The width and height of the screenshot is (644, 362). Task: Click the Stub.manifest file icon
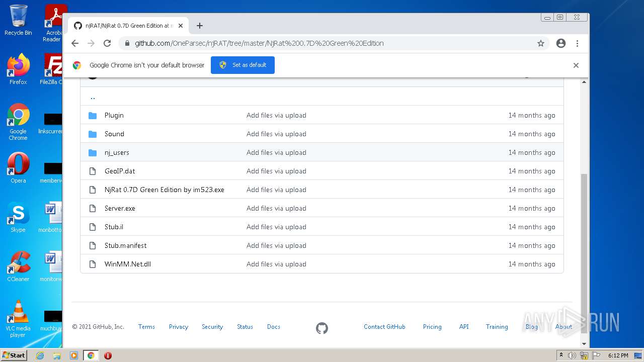click(x=93, y=245)
